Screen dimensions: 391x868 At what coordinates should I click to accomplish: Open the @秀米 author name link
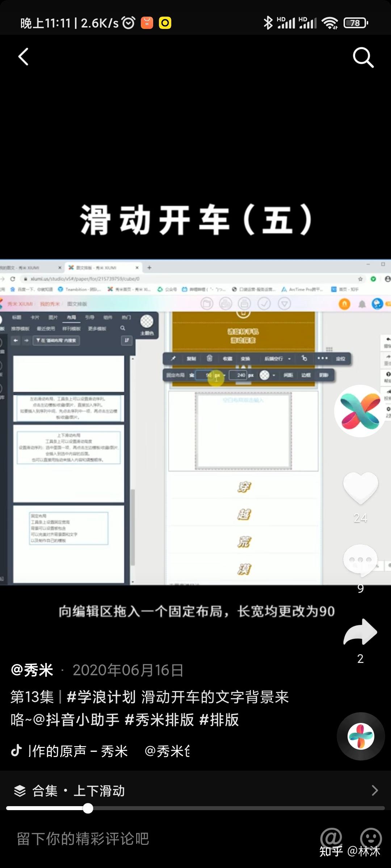(32, 670)
